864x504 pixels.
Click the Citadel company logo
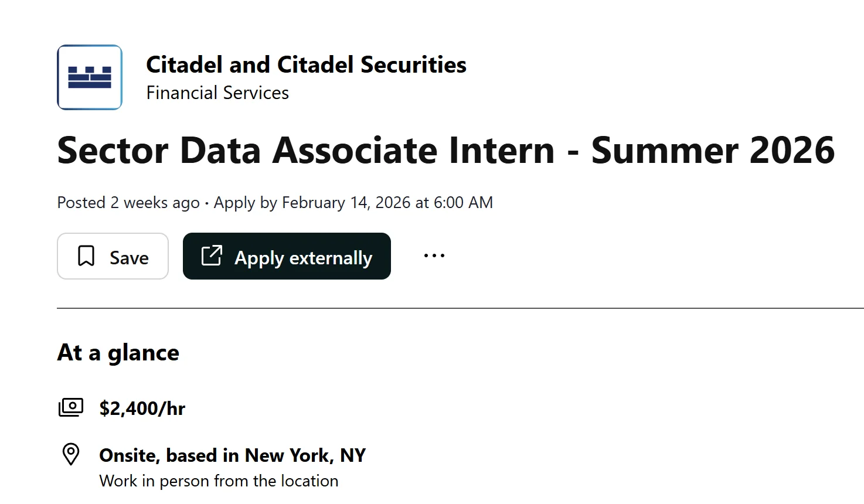click(x=90, y=77)
